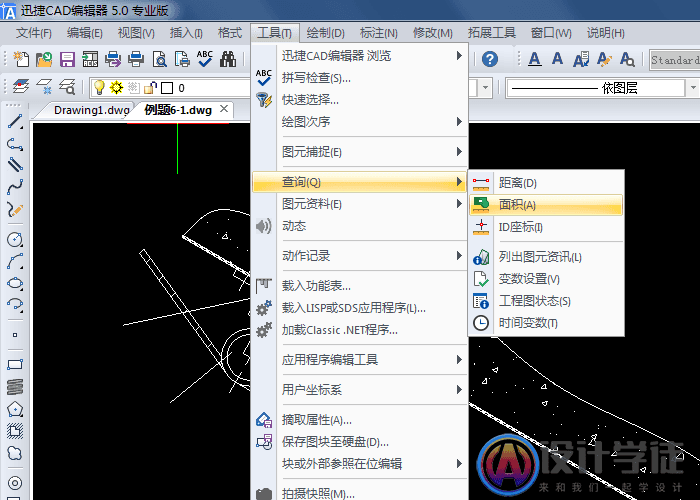Open the dropdown arrow left of linetype box
This screenshot has width=700, height=500.
pyautogui.click(x=485, y=88)
